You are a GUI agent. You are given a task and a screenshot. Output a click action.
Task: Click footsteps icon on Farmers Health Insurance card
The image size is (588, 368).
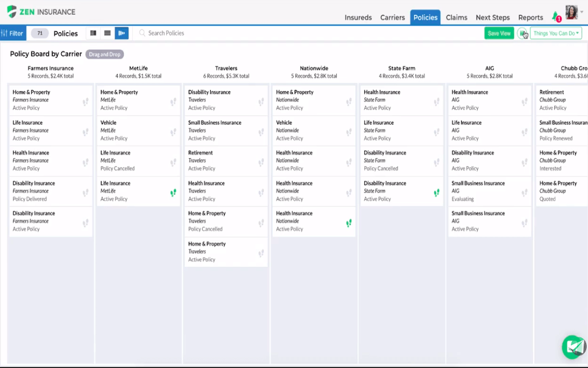click(86, 162)
